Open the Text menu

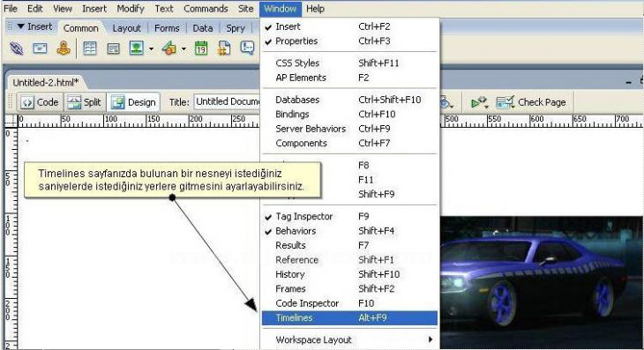tap(164, 9)
